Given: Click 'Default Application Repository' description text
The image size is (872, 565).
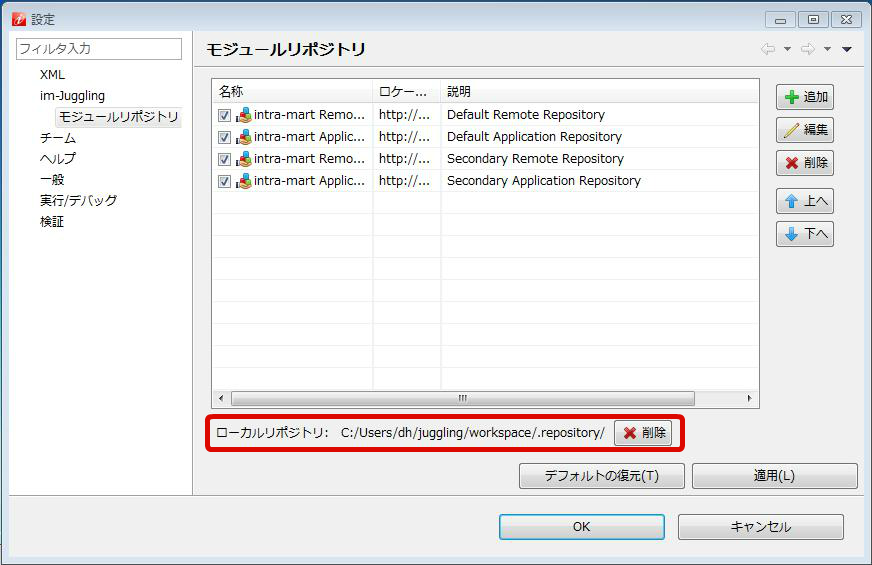Looking at the screenshot, I should [x=534, y=137].
